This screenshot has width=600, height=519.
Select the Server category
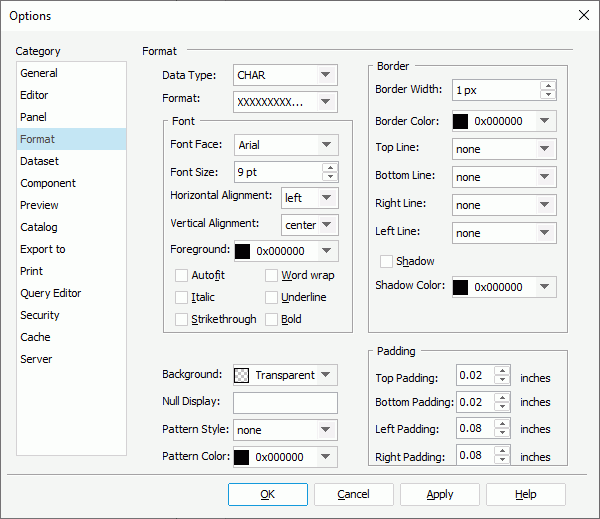(71, 359)
